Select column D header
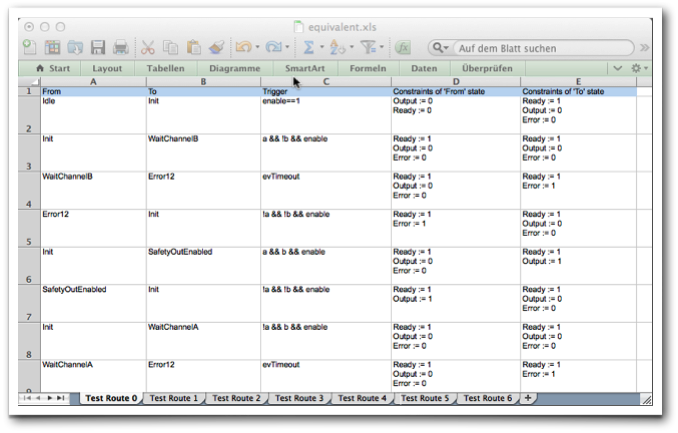678x433 pixels. 456,81
